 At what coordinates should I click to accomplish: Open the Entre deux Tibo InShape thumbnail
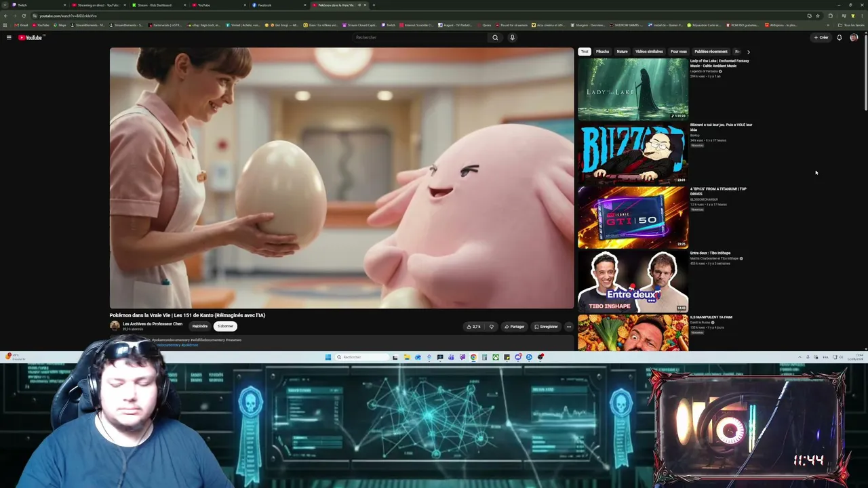pyautogui.click(x=633, y=281)
